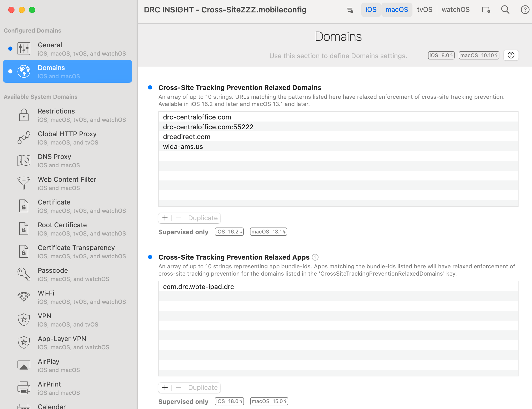The height and width of the screenshot is (409, 532).
Task: Click the iOS 16.2+ availability badge
Action: pos(229,232)
